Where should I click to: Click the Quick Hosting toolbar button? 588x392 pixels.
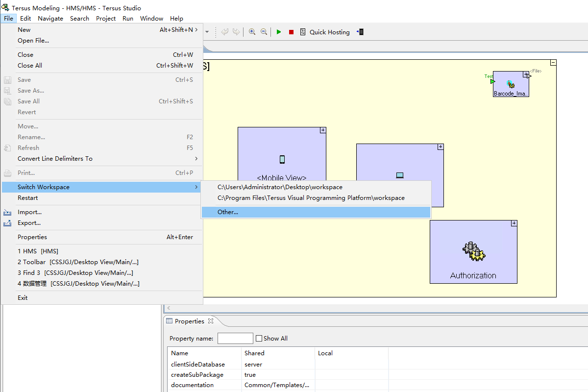pyautogui.click(x=324, y=32)
